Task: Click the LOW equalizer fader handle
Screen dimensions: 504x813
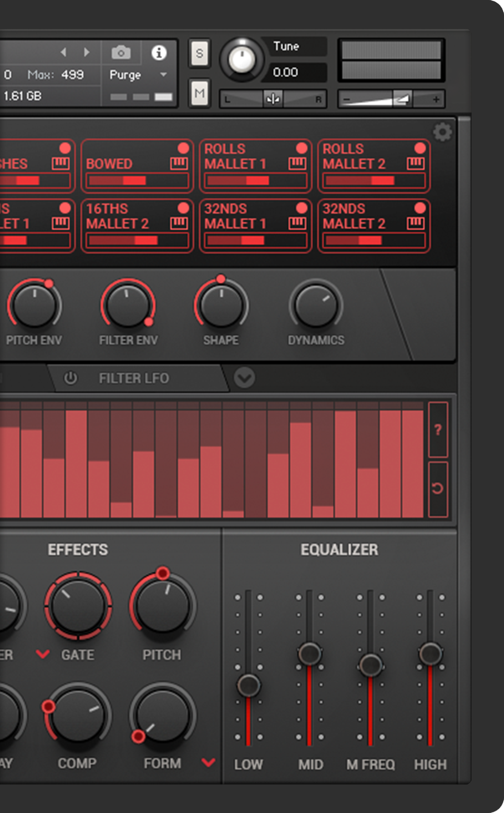Action: tap(249, 685)
